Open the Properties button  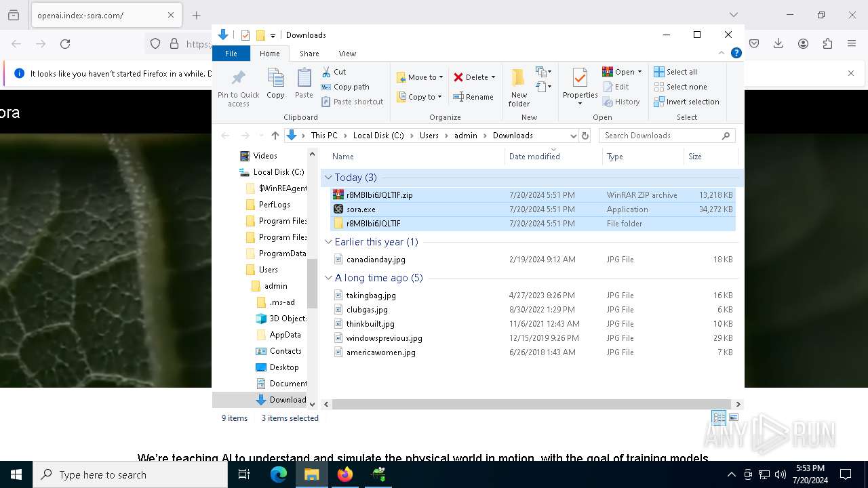(580, 87)
